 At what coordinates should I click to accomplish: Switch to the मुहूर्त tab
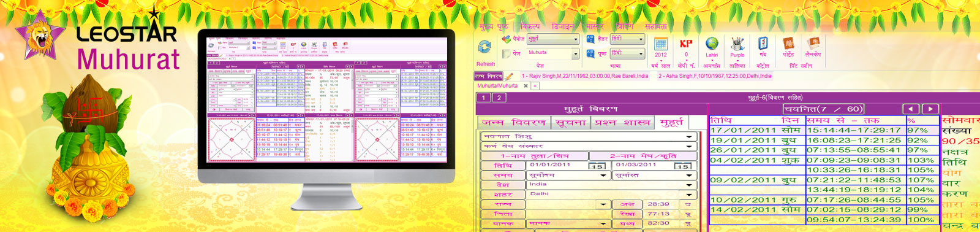coord(671,123)
